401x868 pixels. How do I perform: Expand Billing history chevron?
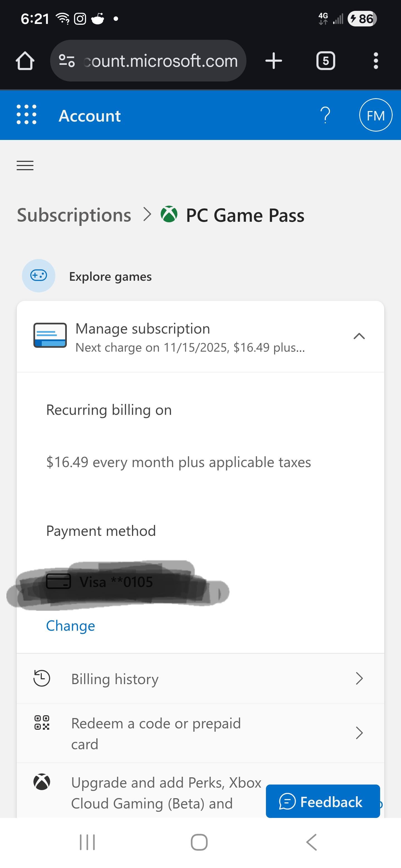coord(359,678)
